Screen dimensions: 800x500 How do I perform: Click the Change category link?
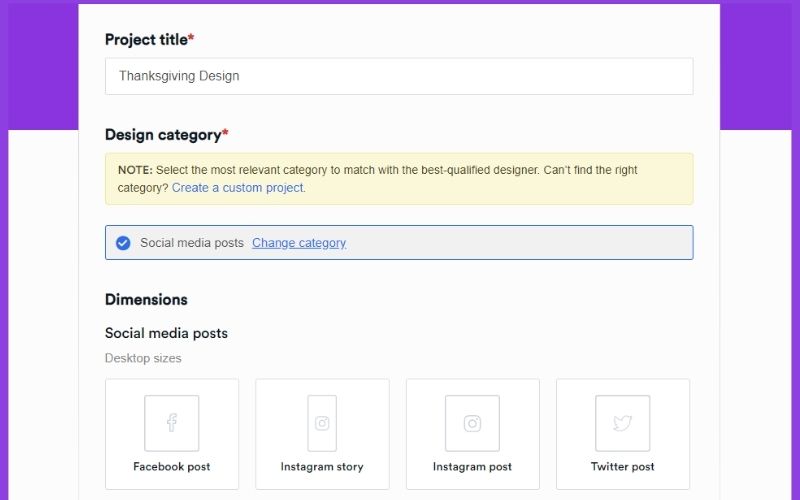point(299,243)
